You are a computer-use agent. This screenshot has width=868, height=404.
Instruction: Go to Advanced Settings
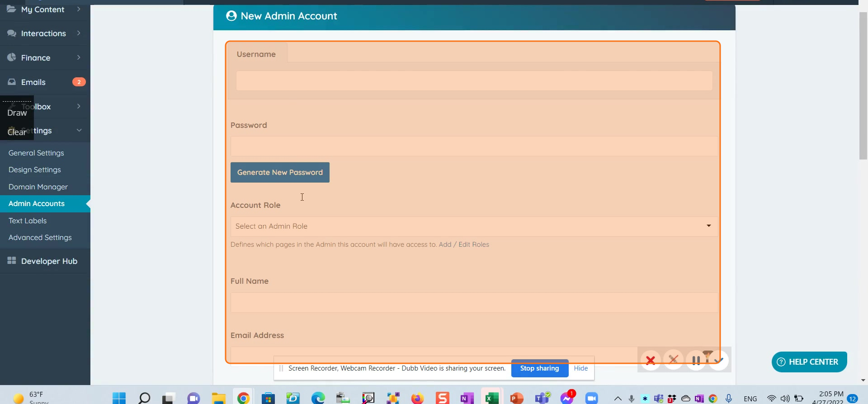[x=40, y=237]
